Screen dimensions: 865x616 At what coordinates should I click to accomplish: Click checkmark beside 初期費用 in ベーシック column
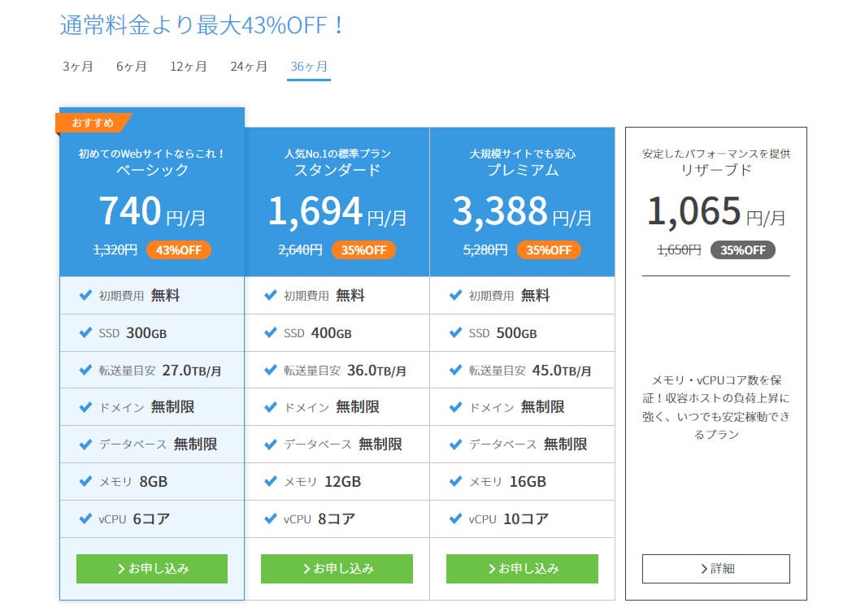[x=85, y=296]
